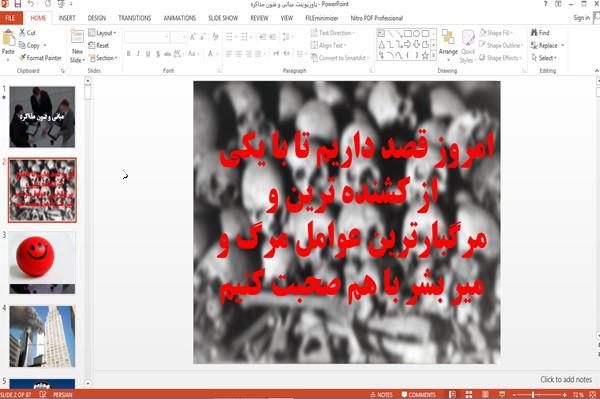Activate the Format Painter brush
This screenshot has height=399, width=600.
pyautogui.click(x=40, y=58)
